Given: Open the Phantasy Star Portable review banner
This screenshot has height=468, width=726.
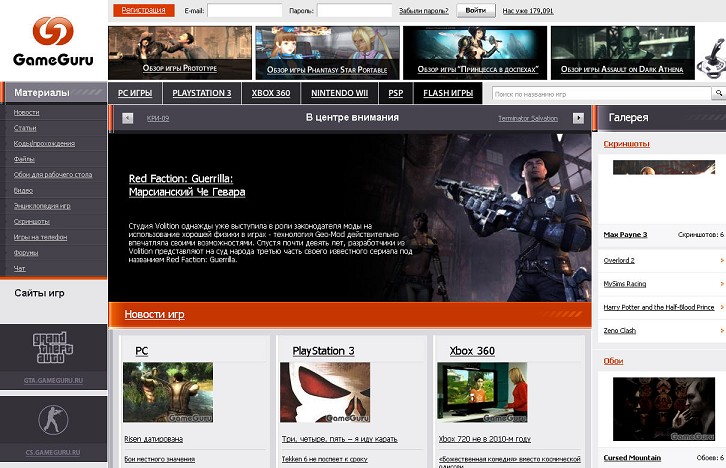Looking at the screenshot, I should (327, 53).
